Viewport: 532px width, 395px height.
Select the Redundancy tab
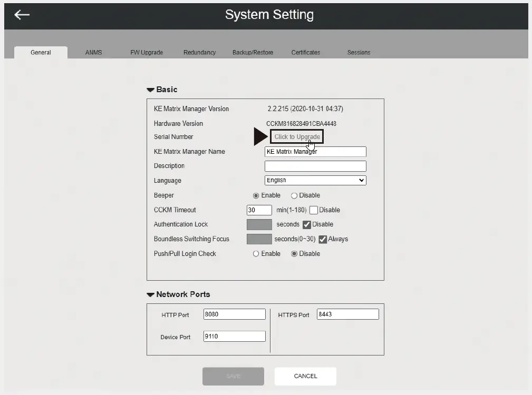tap(200, 52)
